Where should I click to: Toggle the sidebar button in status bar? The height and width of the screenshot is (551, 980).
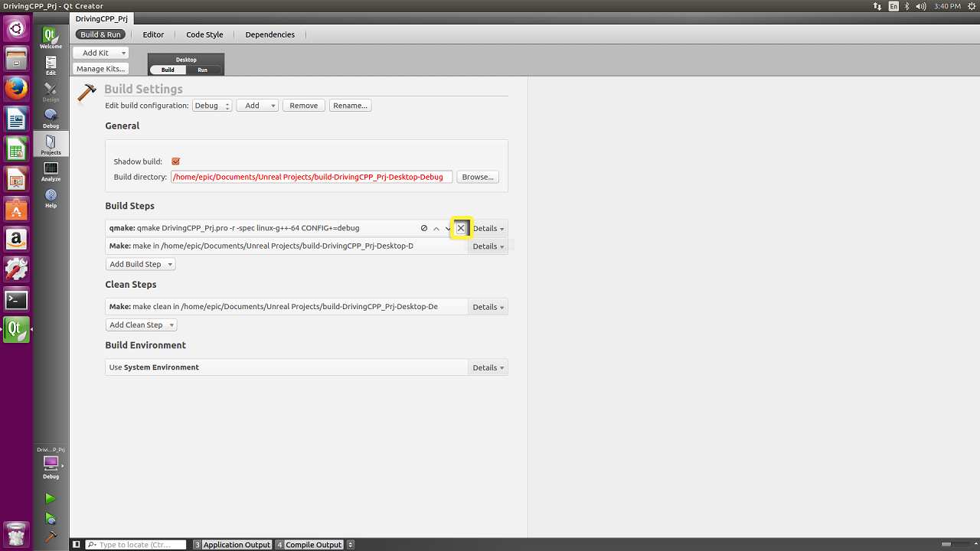(x=77, y=545)
